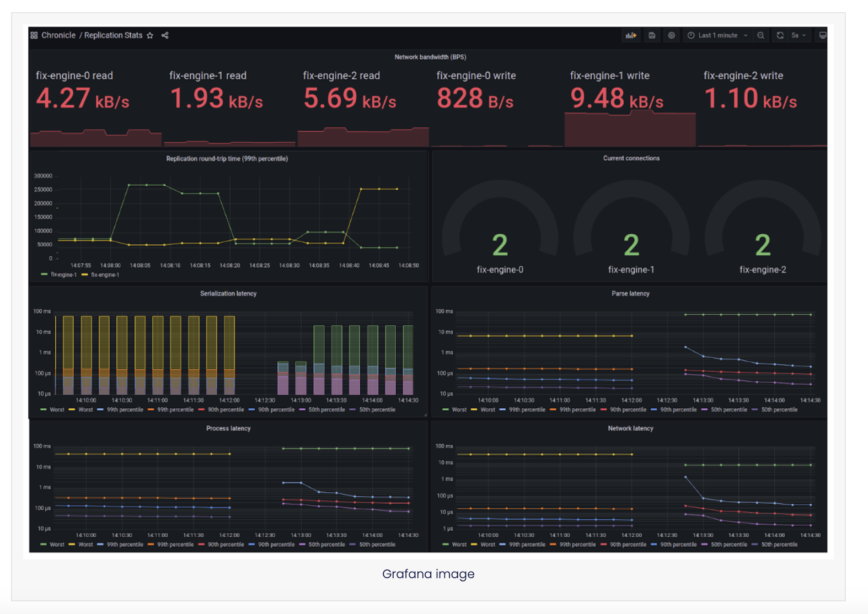Open the Network latency panel title menu

click(x=630, y=428)
